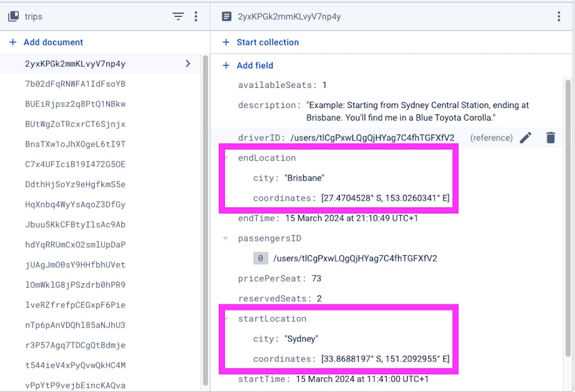The image size is (575, 392).
Task: Open trips collection three-dot menu
Action: [x=196, y=17]
